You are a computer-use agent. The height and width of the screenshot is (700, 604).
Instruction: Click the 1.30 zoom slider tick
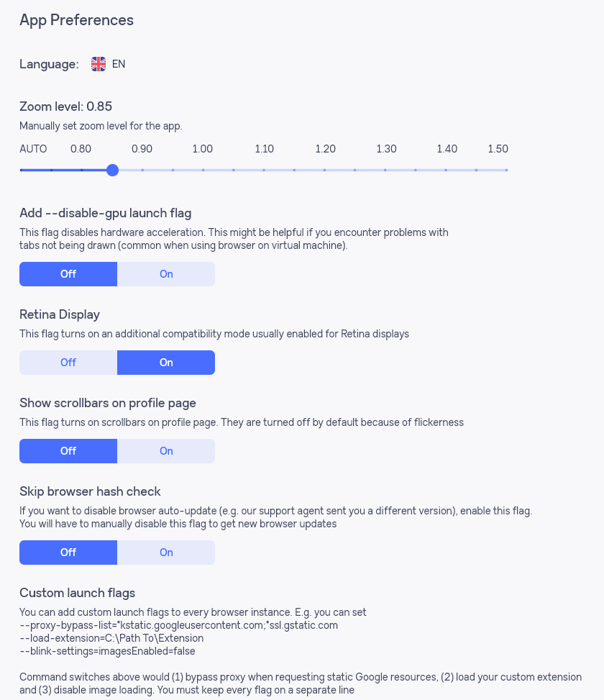coord(385,170)
